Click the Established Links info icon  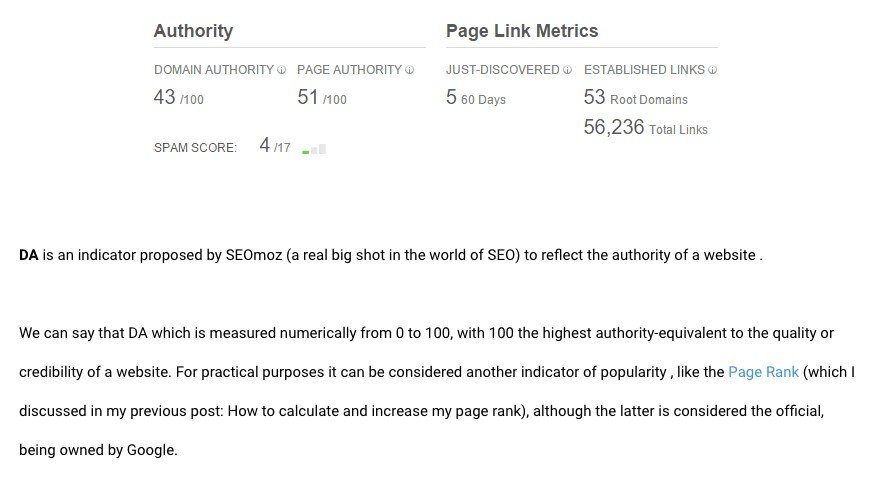point(712,70)
